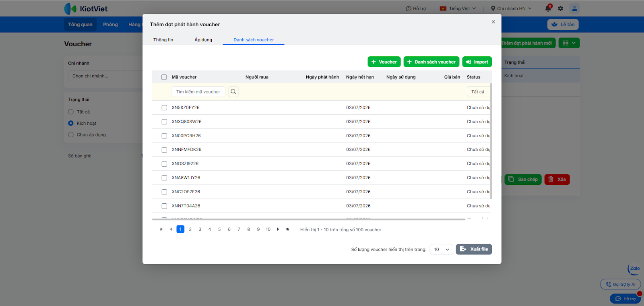Viewport: 644px width, 306px height.
Task: Open the Tất cả status filter dropdown
Action: pos(479,92)
